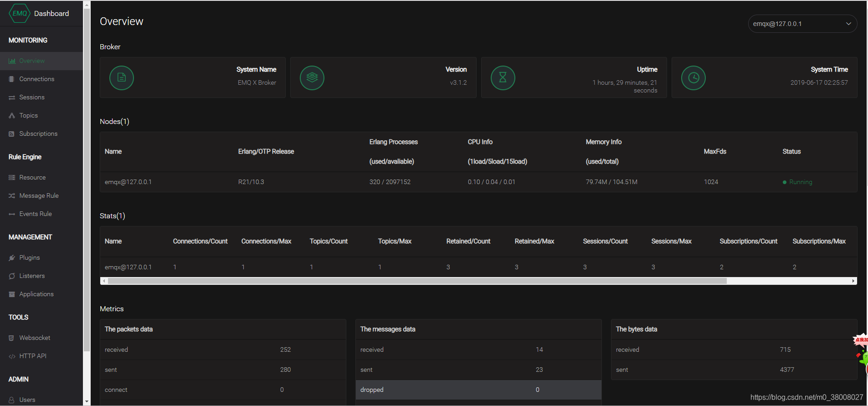Image resolution: width=868 pixels, height=406 pixels.
Task: Click the Stats scrollbar right arrow
Action: click(853, 281)
